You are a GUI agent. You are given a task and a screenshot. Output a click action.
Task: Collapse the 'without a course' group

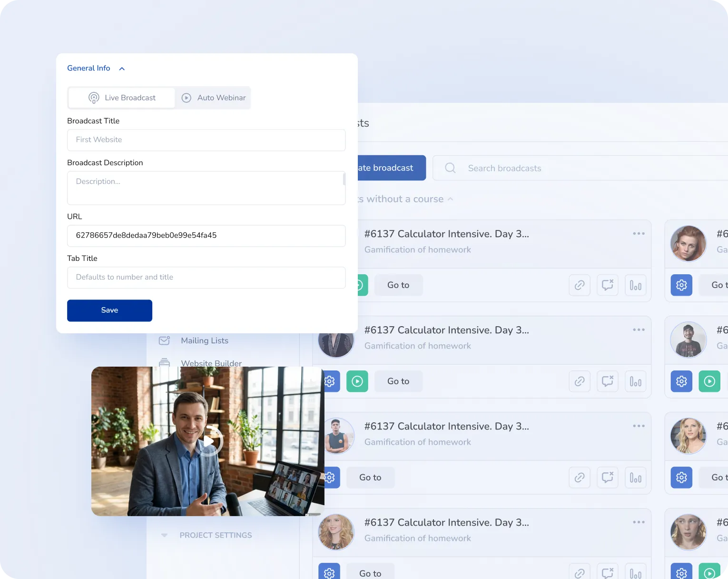(x=450, y=199)
